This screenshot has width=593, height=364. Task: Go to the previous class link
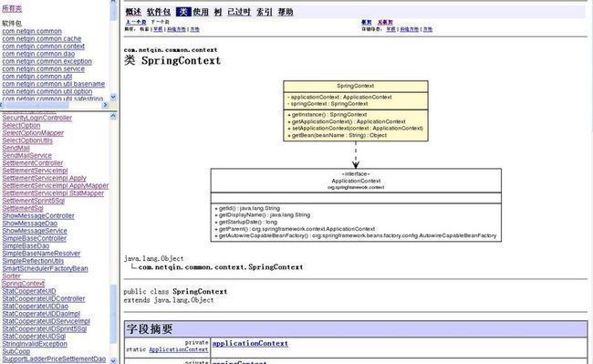click(136, 22)
